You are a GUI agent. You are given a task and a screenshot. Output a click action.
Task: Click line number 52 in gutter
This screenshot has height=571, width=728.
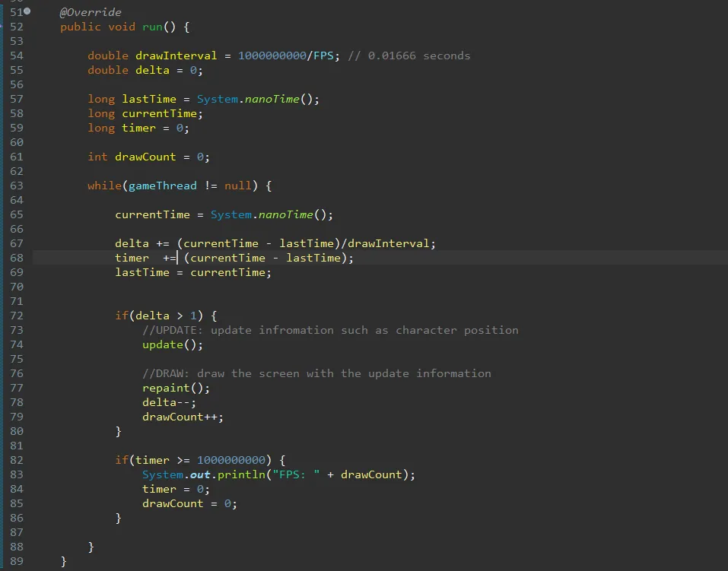pos(16,27)
